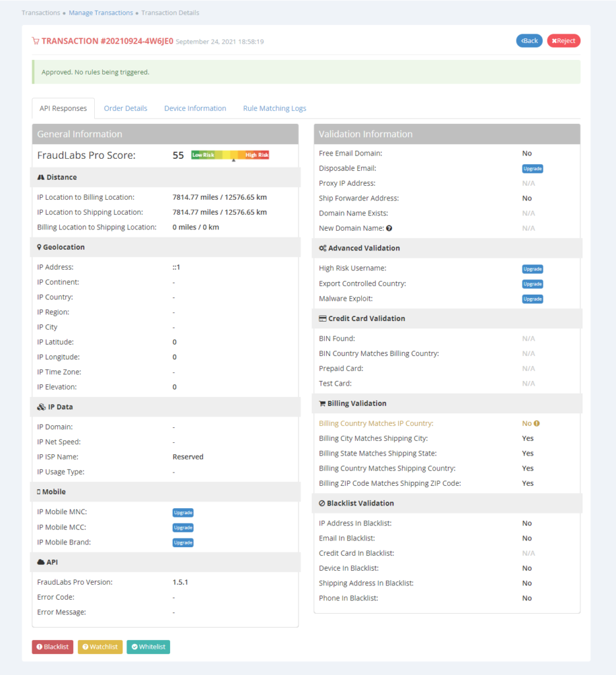Screen dimensions: 616x675
Task: Click the General Information panel header
Action: click(x=165, y=134)
